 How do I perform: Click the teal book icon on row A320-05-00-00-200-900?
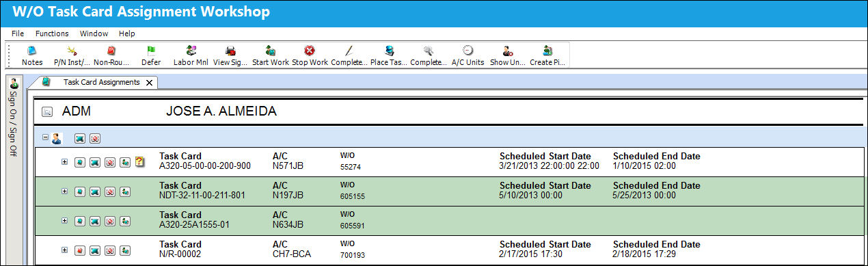point(80,162)
